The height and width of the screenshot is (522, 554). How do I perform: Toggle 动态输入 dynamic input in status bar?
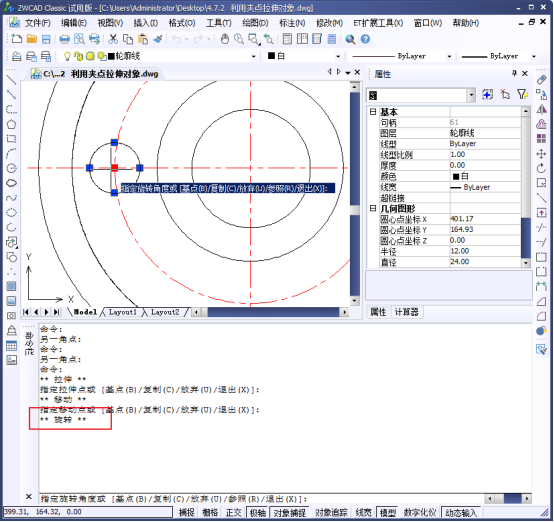pyautogui.click(x=461, y=512)
